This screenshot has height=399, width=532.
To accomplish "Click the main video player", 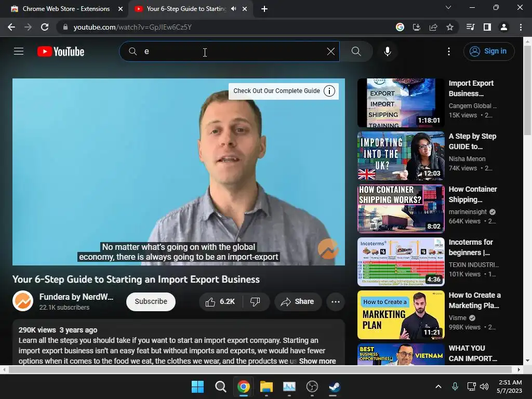I will (x=179, y=172).
